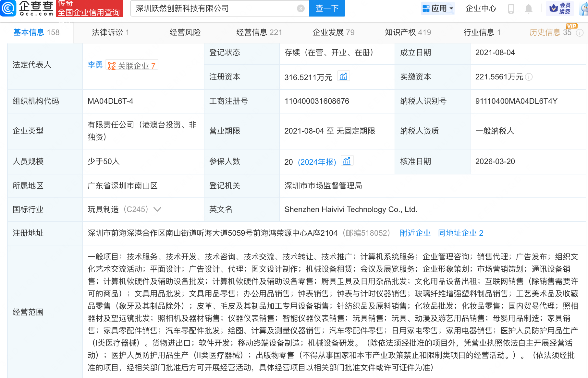This screenshot has width=588, height=378.
Task: Open 附近企业 link
Action: pos(415,233)
